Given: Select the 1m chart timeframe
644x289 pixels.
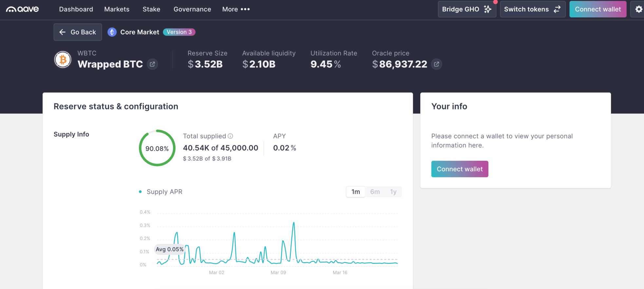Looking at the screenshot, I should [x=355, y=192].
